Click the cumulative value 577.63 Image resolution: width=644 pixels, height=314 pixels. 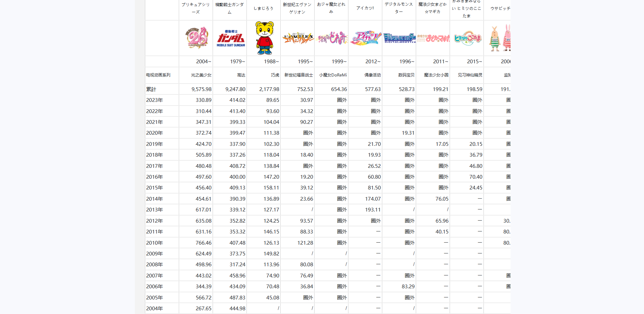pyautogui.click(x=373, y=89)
